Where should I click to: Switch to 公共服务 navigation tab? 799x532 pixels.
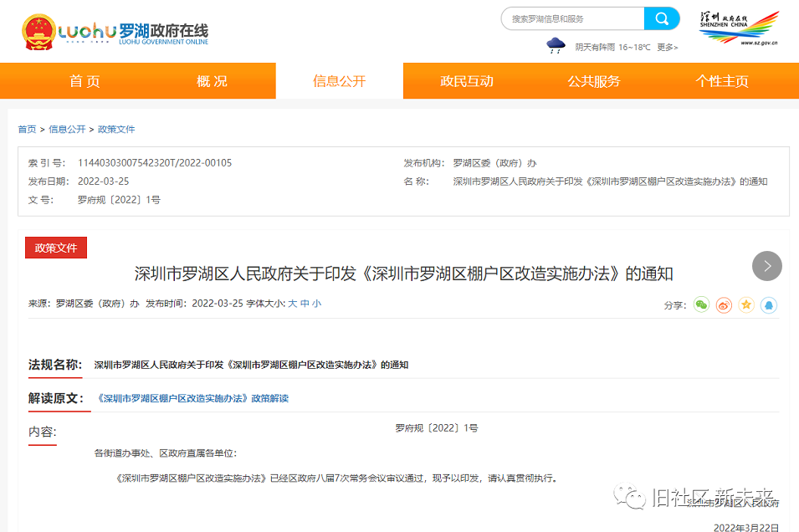[x=594, y=81]
